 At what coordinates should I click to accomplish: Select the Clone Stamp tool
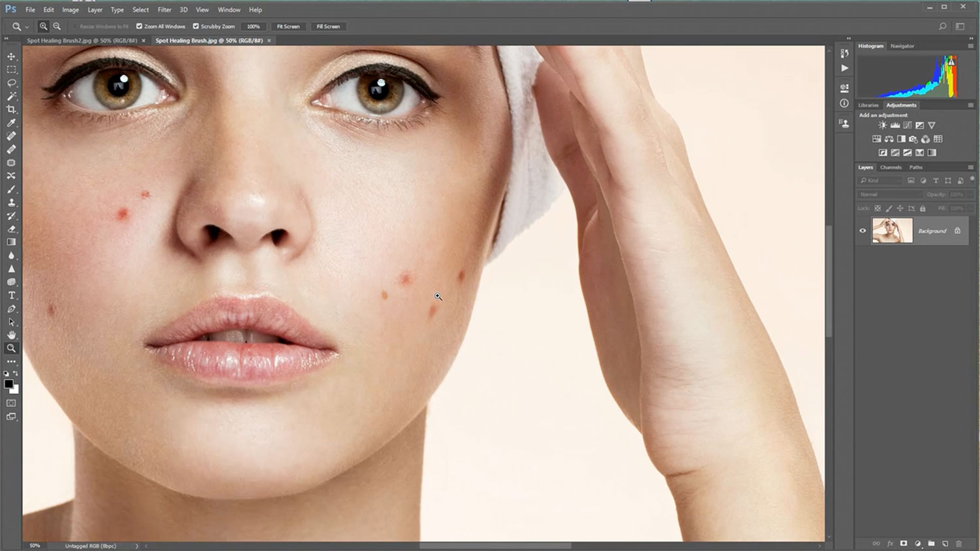(11, 203)
